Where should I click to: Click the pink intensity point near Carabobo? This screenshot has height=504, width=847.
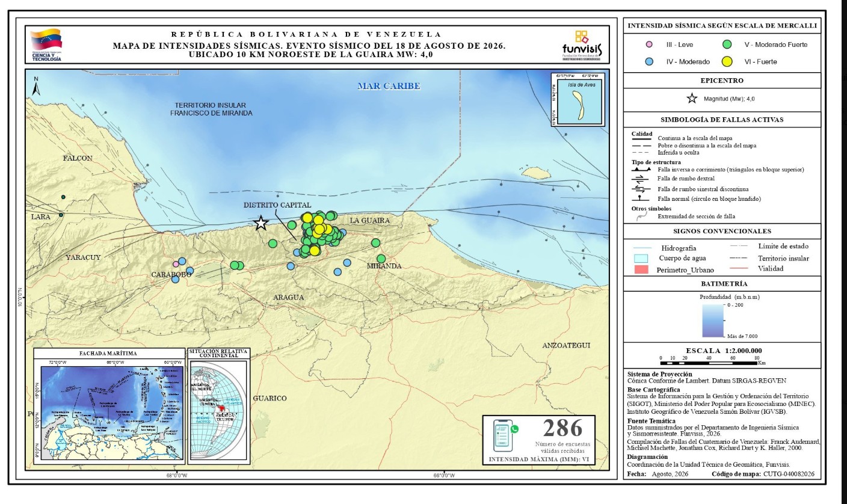(x=176, y=264)
